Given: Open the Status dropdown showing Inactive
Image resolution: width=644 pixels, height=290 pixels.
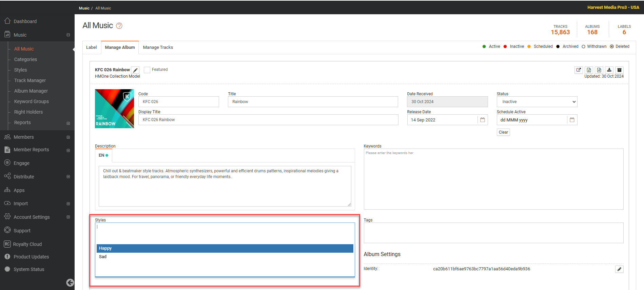Looking at the screenshot, I should 537,102.
